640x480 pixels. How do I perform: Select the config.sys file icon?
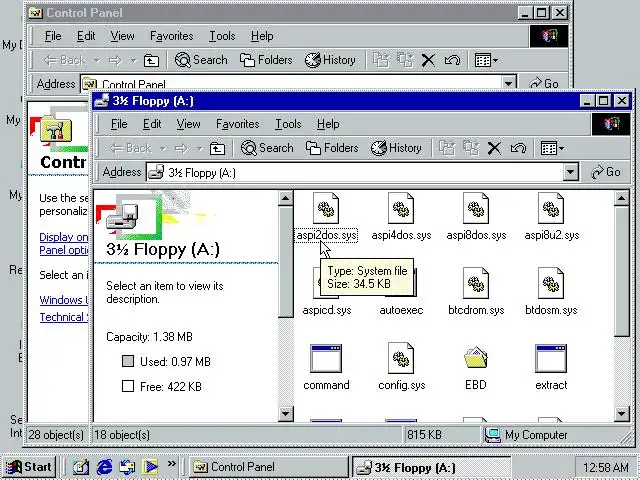point(401,358)
